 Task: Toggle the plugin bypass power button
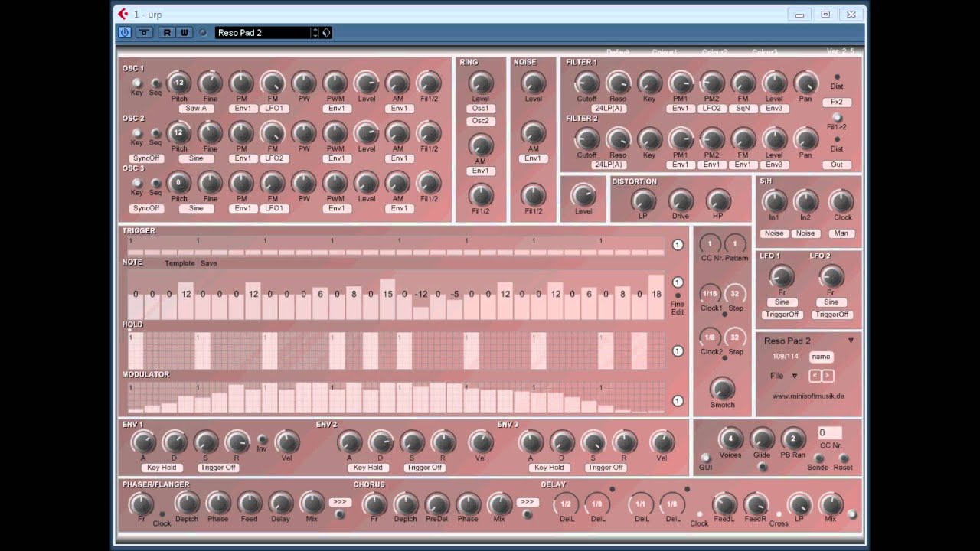(125, 32)
